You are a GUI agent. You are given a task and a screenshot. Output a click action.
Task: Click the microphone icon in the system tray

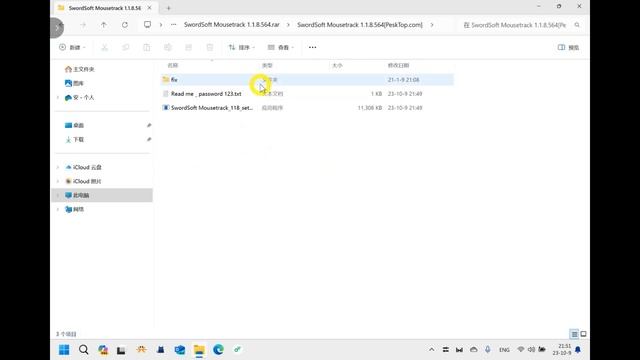pyautogui.click(x=487, y=350)
